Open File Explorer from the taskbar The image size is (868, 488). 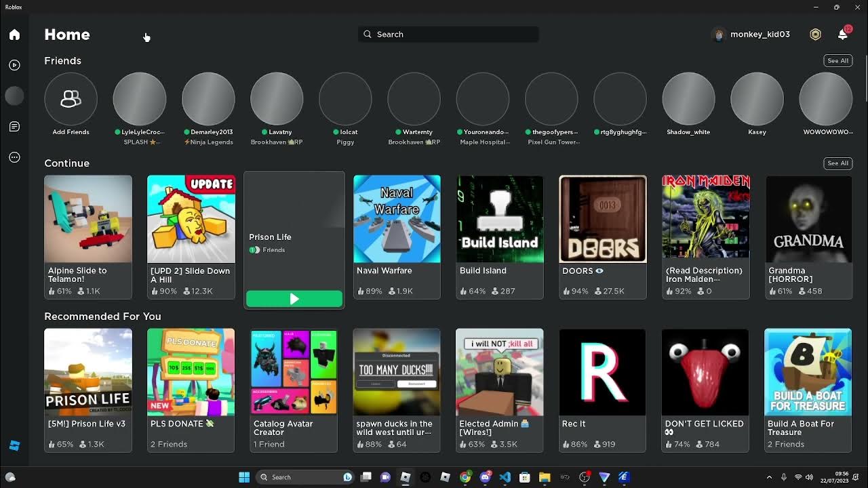point(545,477)
